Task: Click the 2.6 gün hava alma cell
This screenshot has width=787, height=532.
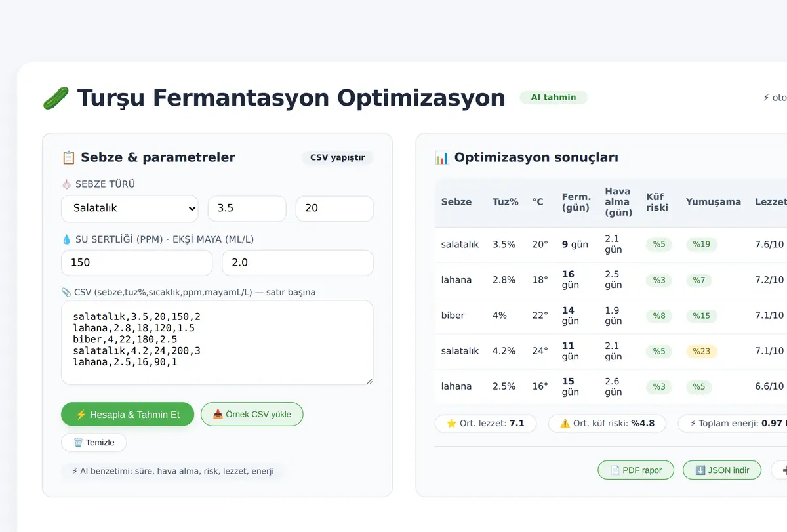Action: (613, 386)
